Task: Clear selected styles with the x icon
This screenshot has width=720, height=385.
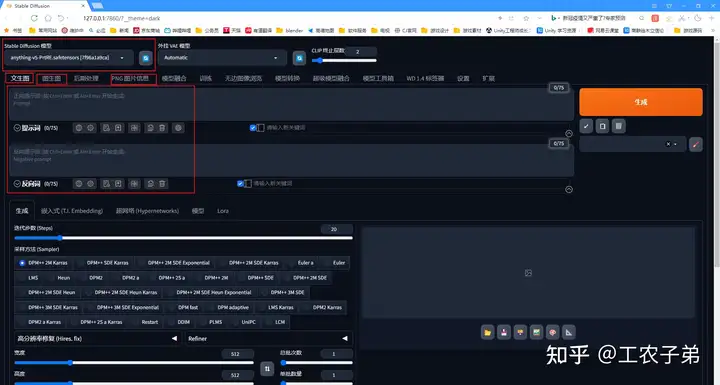Action: click(668, 144)
